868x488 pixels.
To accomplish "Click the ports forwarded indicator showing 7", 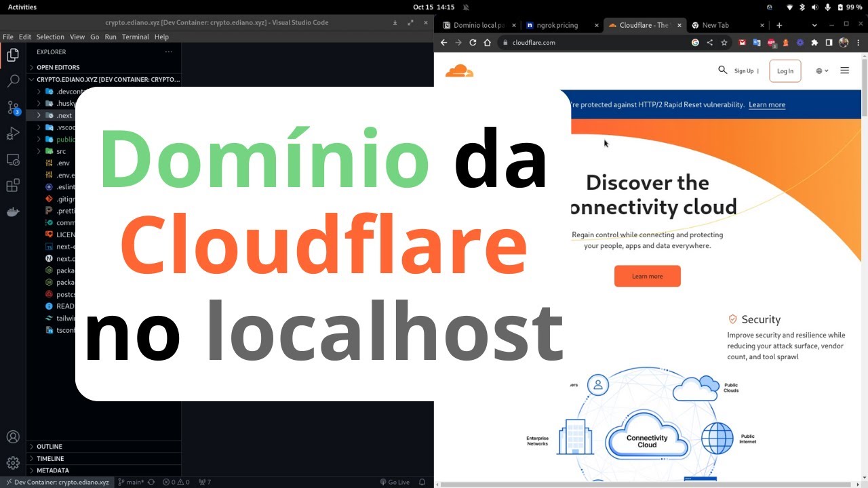I will 205,483.
